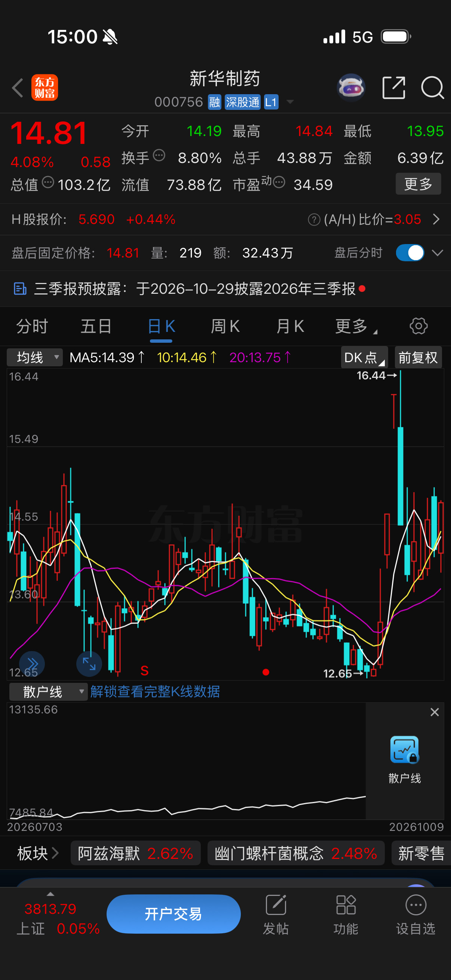This screenshot has width=451, height=980.
Task: Tap the 融 margin badge
Action: (214, 102)
